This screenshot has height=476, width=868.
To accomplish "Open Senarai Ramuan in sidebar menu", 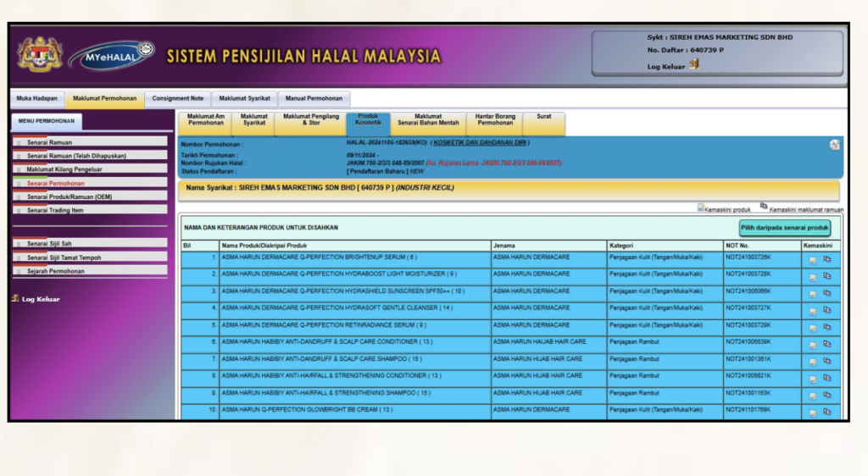I will click(x=49, y=142).
